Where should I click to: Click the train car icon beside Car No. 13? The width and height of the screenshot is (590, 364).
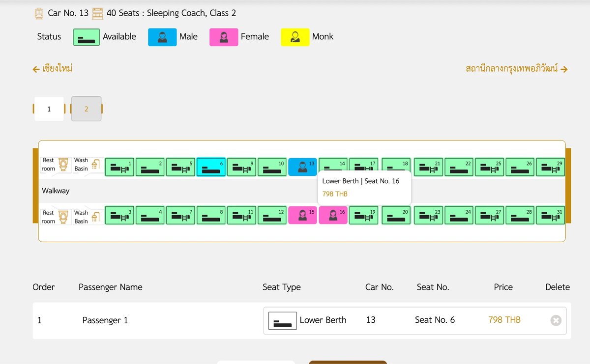tap(39, 13)
